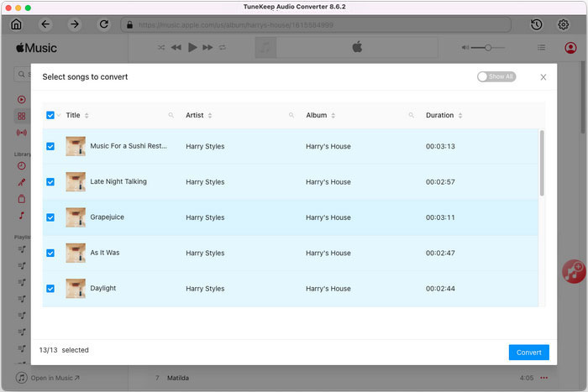The image size is (588, 392).
Task: Open in Music link at bottom
Action: tap(48, 378)
